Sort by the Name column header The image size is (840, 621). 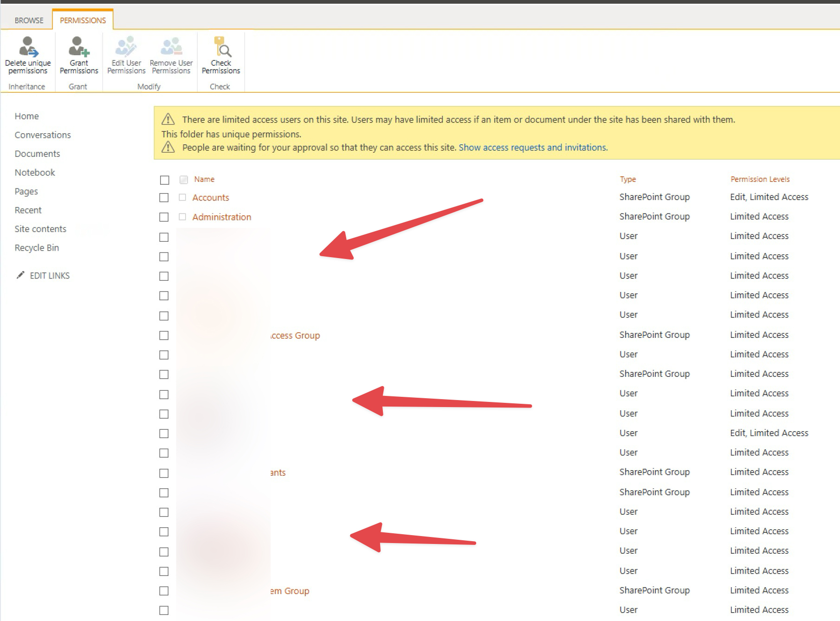[204, 179]
